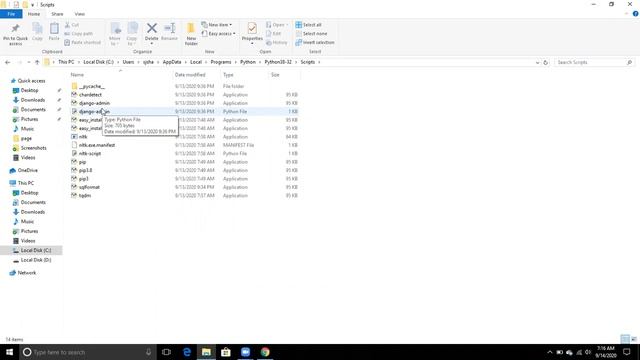This screenshot has width=640, height=360.
Task: Click the taskbar search box
Action: pos(88,352)
